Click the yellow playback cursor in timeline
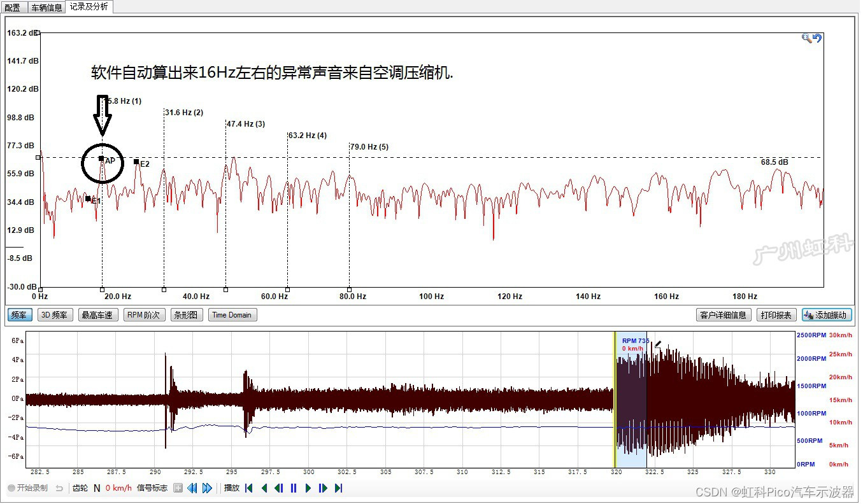 click(x=615, y=400)
